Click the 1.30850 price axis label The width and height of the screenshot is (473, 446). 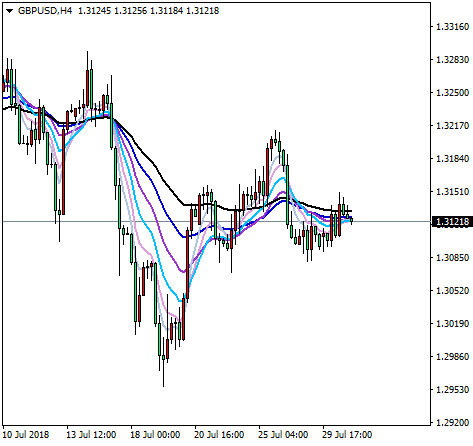click(452, 258)
